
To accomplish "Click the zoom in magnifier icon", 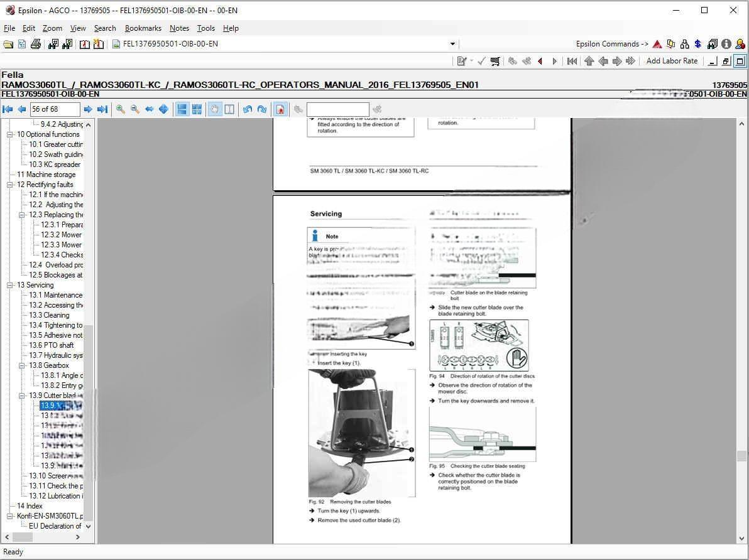I will tap(120, 109).
